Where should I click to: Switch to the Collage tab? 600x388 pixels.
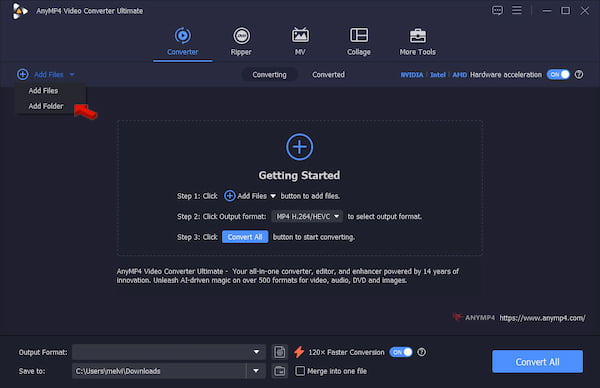tap(359, 42)
